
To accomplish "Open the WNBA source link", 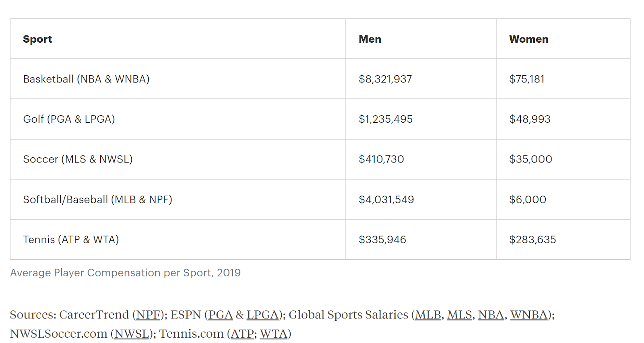I will [529, 315].
